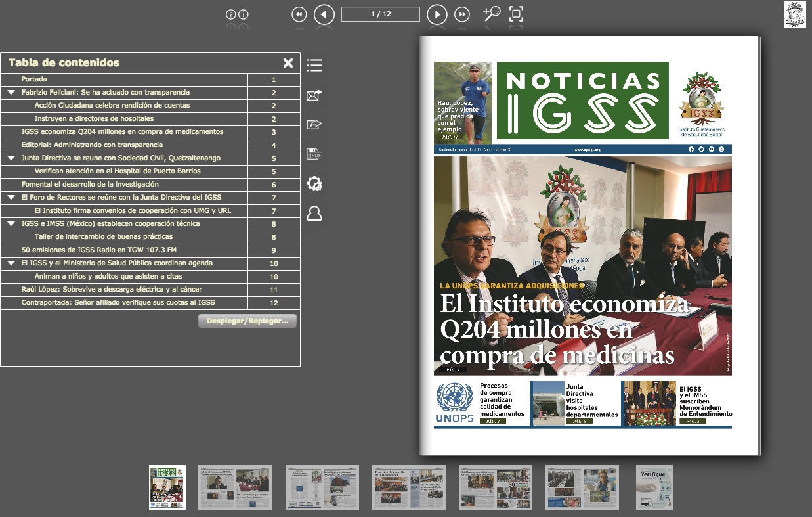Download the publication as PDF
812x517 pixels.
point(314,154)
